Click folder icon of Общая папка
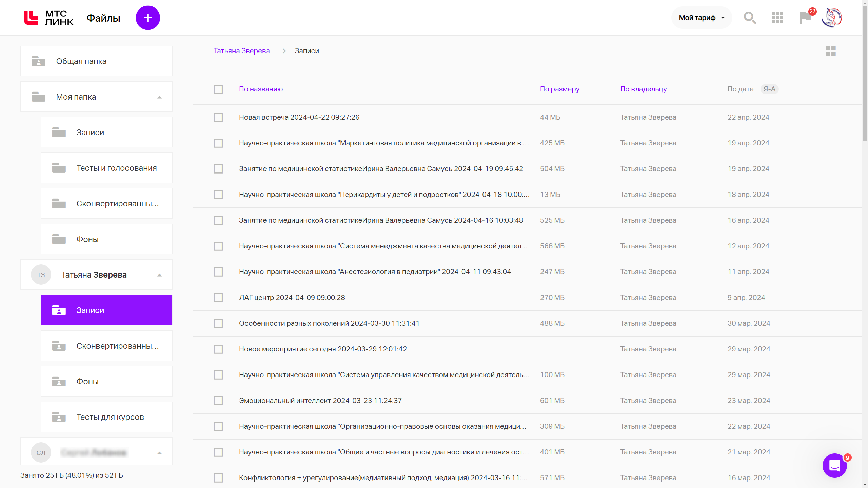The width and height of the screenshot is (868, 488). (x=38, y=61)
